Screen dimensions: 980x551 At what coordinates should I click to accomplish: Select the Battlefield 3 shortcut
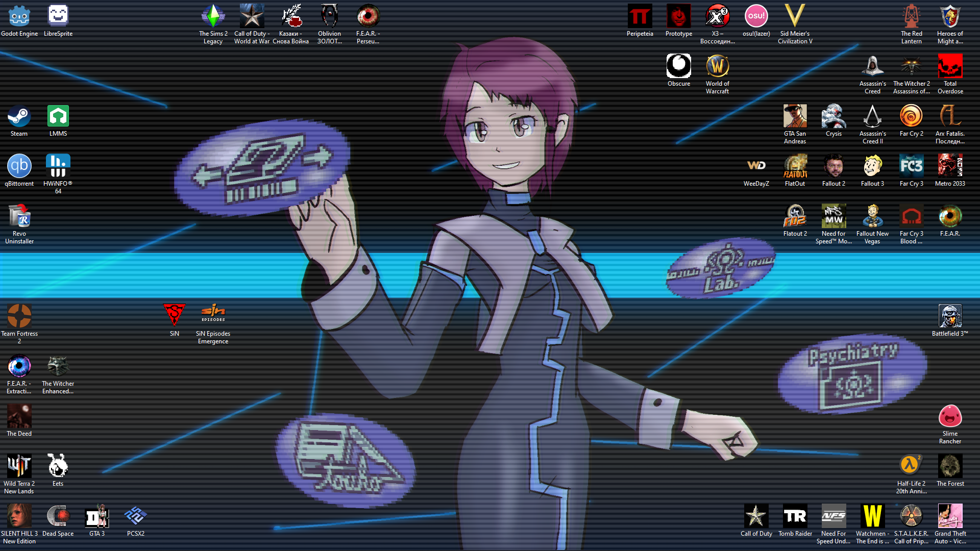point(950,320)
